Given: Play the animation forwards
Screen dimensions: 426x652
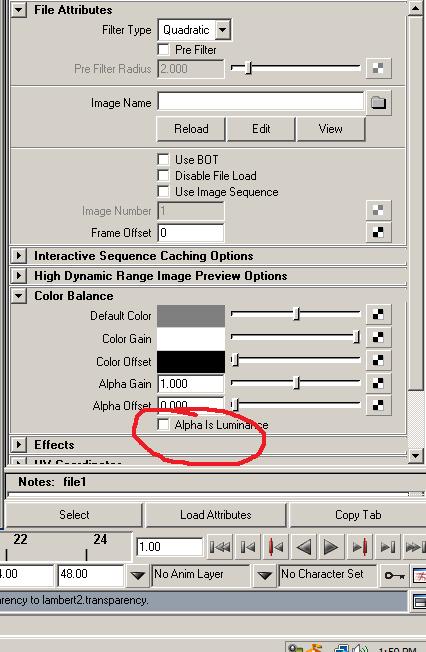Looking at the screenshot, I should pos(331,546).
